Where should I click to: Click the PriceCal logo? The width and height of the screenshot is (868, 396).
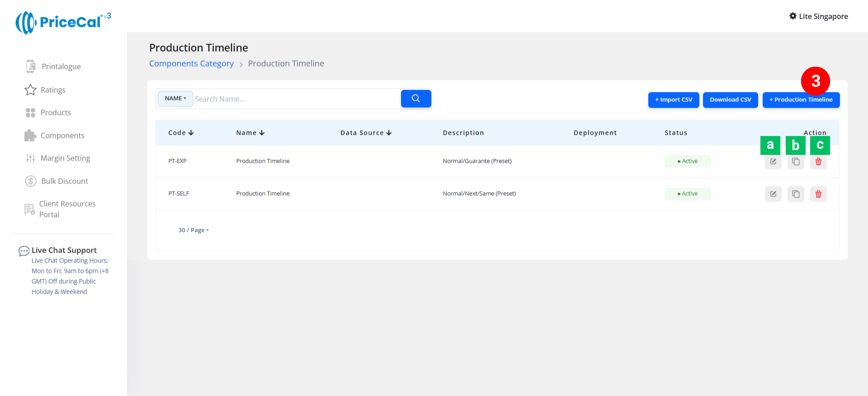click(63, 22)
